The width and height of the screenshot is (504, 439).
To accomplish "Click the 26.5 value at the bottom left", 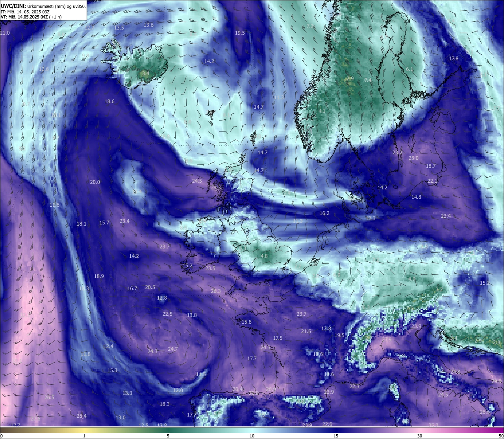I will (49, 398).
